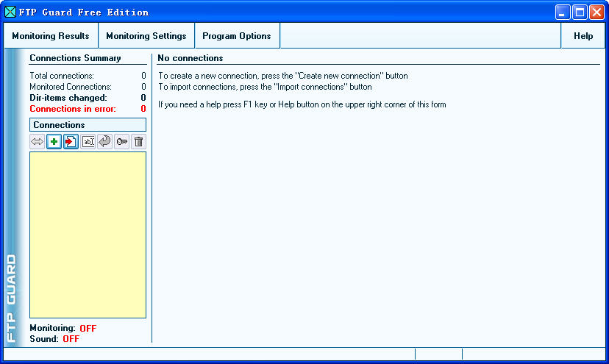Maximize the FTP Guard window
The height and width of the screenshot is (364, 609).
[580, 13]
